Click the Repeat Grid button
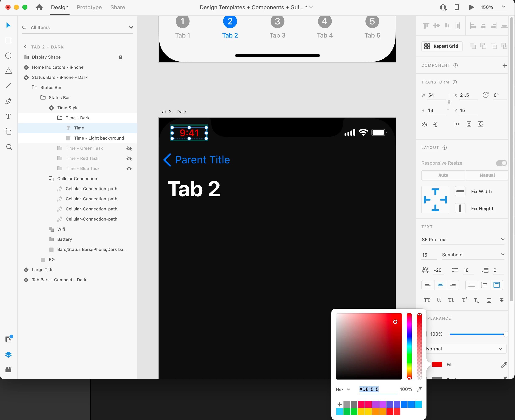Image resolution: width=515 pixels, height=420 pixels. pos(442,46)
